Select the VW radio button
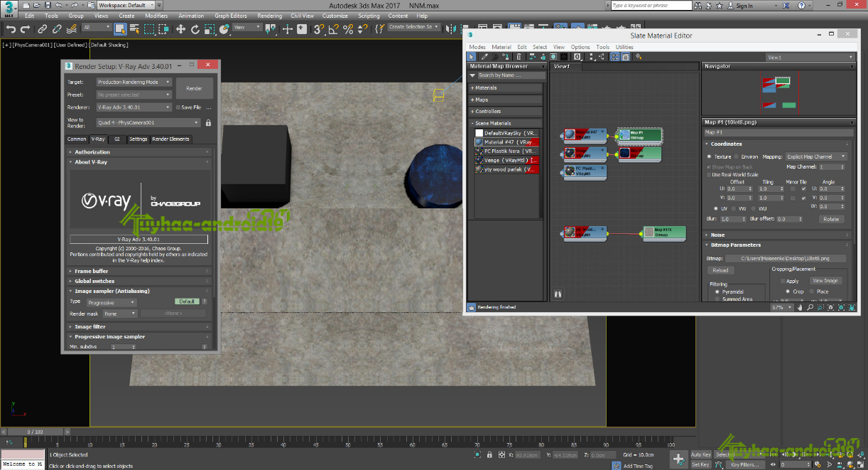Image resolution: width=868 pixels, height=470 pixels. point(733,208)
